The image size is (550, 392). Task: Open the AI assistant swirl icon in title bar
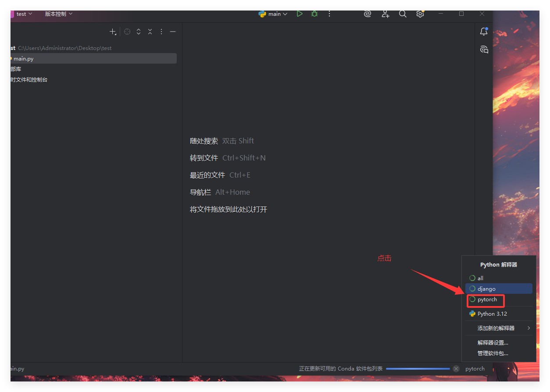(368, 14)
